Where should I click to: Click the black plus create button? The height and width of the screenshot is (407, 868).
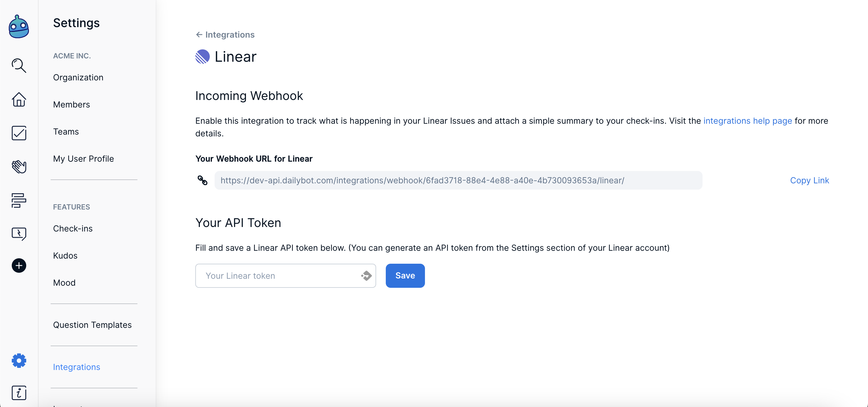pyautogui.click(x=19, y=266)
